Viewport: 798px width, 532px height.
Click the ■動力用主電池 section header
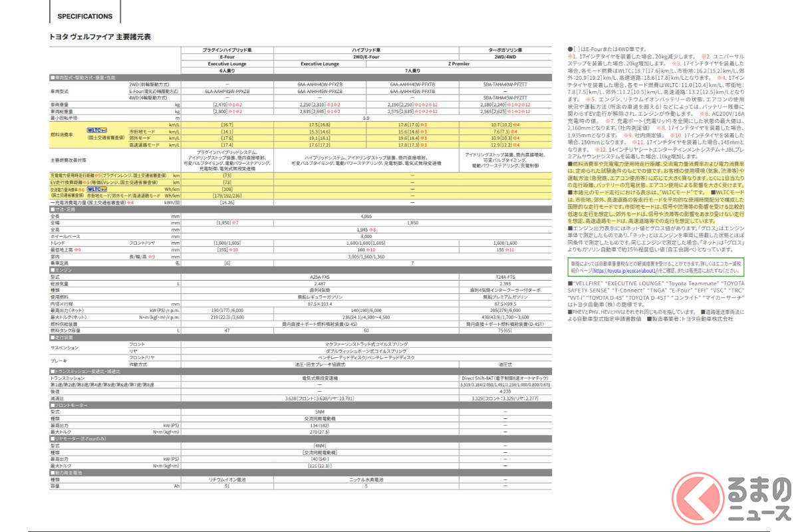pos(301,473)
